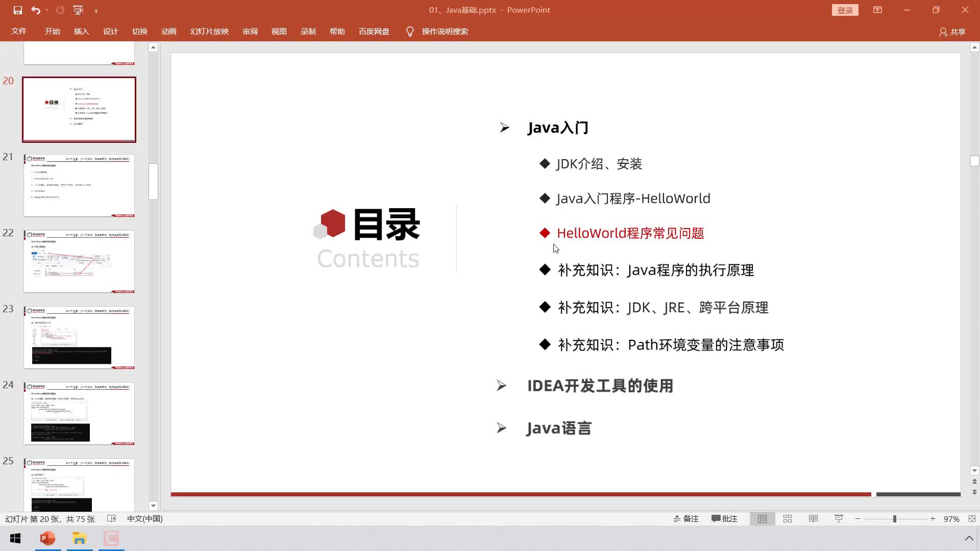Click the zoom slider handle
Image resolution: width=980 pixels, height=551 pixels.
point(894,519)
